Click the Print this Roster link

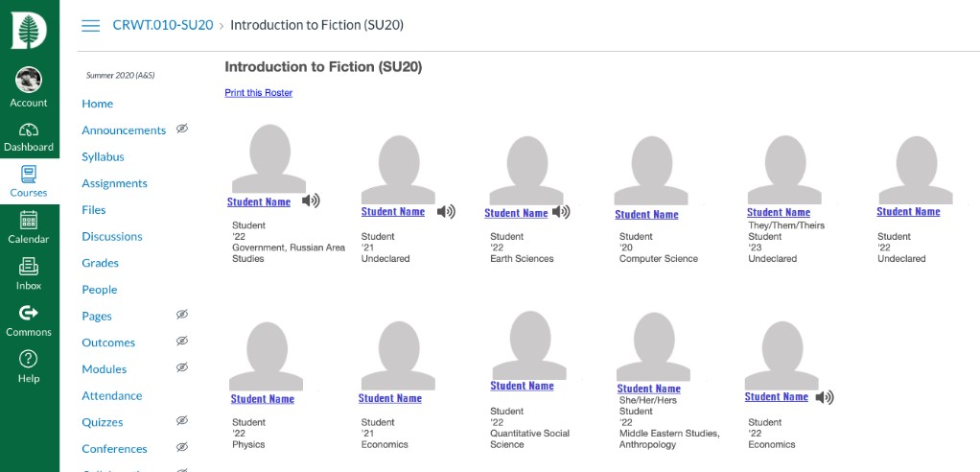tap(258, 93)
